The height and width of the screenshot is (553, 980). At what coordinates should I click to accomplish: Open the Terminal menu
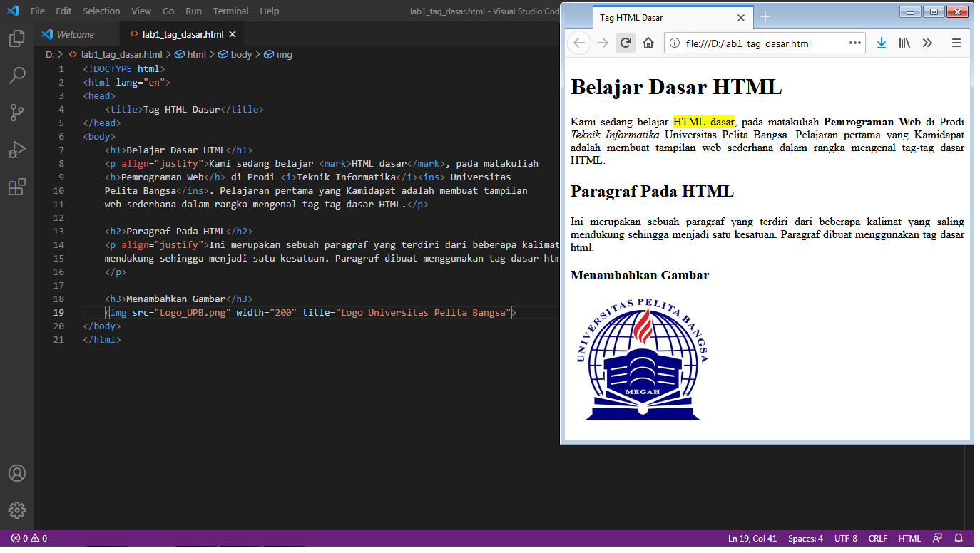pyautogui.click(x=231, y=11)
